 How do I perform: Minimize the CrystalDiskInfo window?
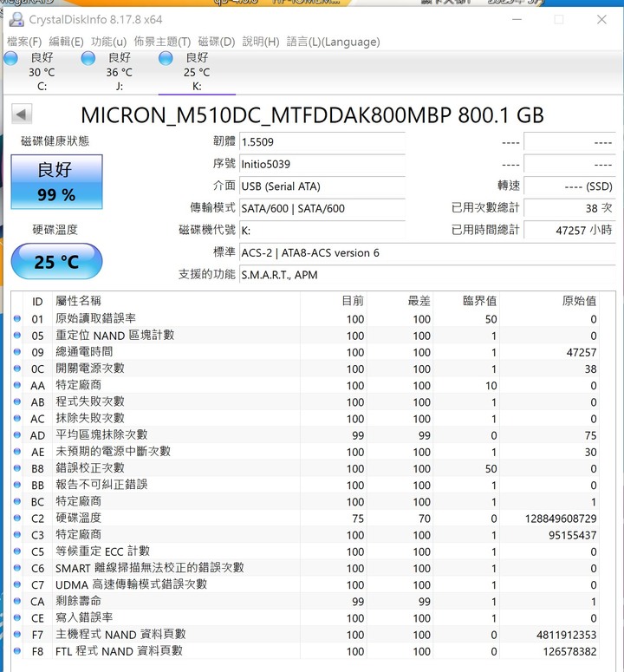point(517,19)
